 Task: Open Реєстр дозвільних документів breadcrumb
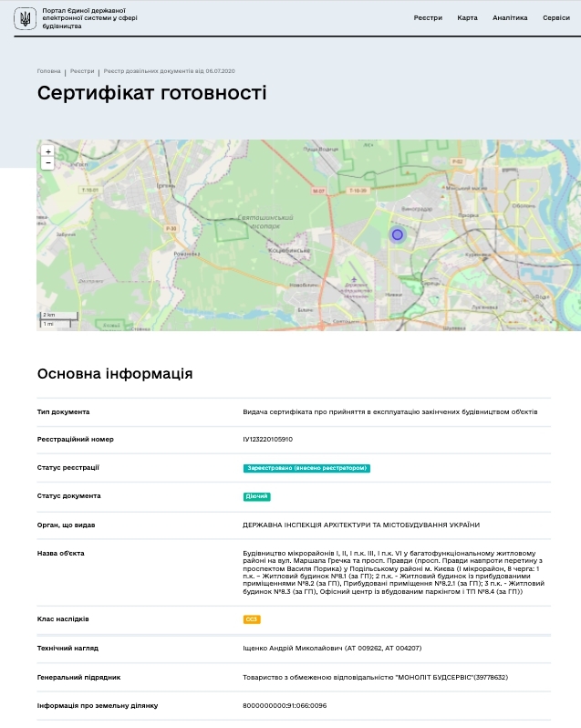[x=169, y=71]
